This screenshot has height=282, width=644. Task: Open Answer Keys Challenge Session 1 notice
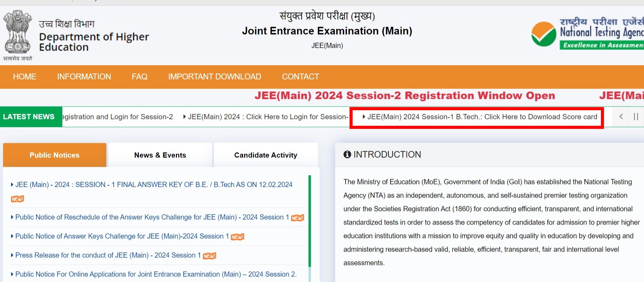122,236
